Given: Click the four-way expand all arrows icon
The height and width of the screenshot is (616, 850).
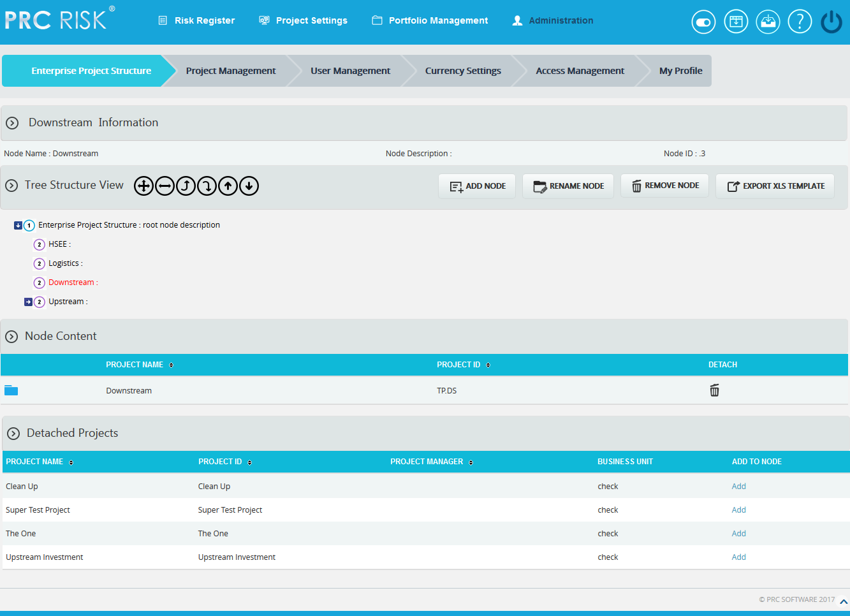Looking at the screenshot, I should [144, 186].
